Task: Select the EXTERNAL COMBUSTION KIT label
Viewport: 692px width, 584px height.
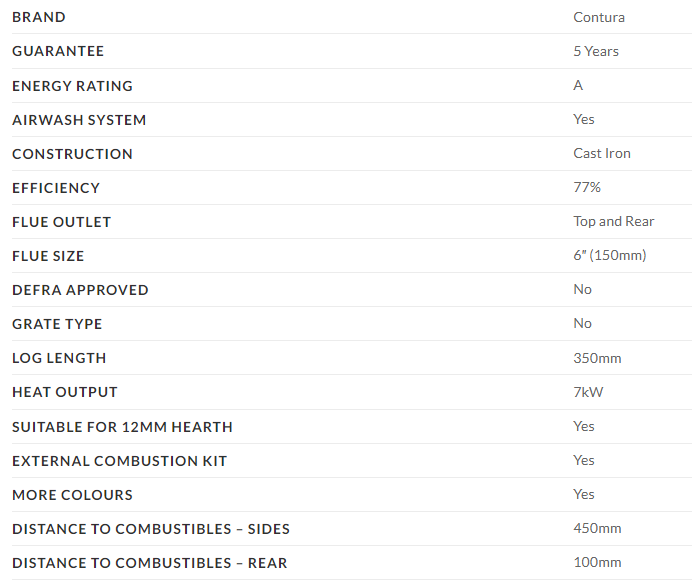Action: [119, 461]
